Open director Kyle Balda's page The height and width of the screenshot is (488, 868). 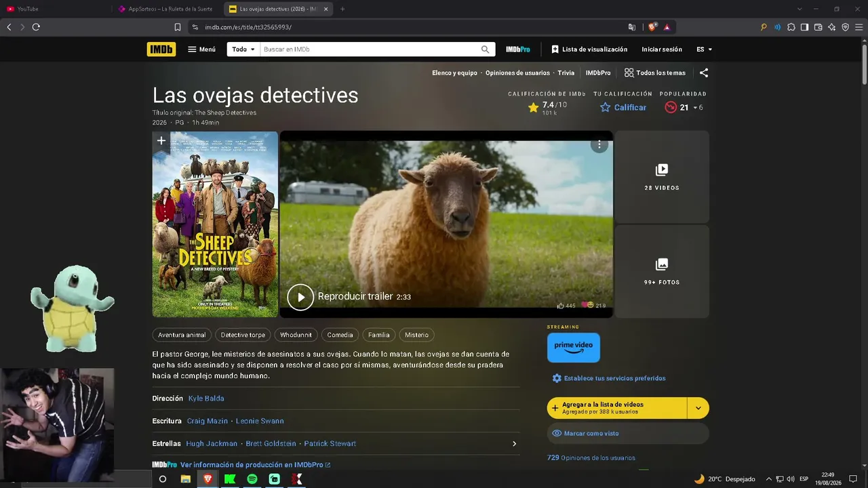pos(206,399)
